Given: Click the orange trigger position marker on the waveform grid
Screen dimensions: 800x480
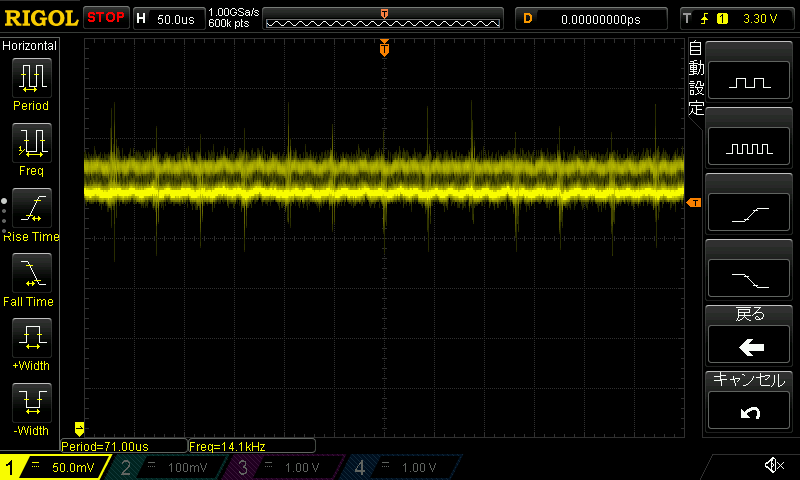Looking at the screenshot, I should point(384,48).
